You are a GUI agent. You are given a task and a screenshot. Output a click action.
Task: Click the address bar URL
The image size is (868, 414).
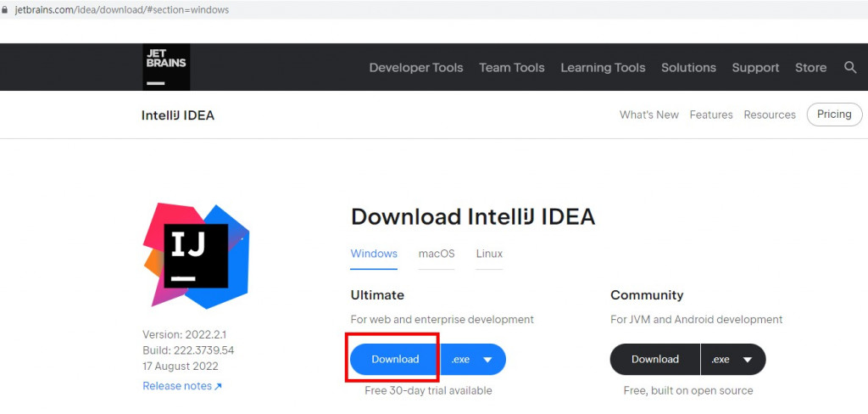tap(122, 10)
